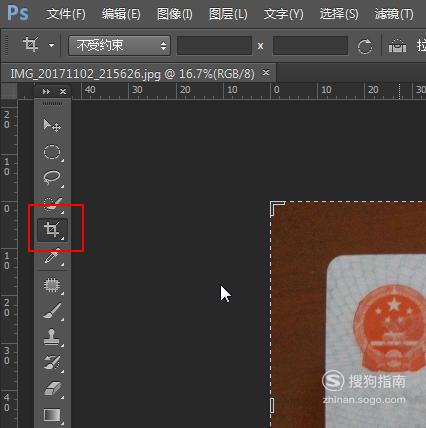Close the IMG_20171102_215626.jpg document tab
This screenshot has height=428, width=426.
266,72
